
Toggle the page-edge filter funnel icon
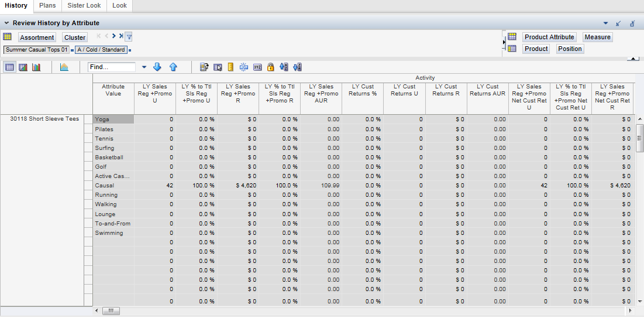(x=129, y=37)
